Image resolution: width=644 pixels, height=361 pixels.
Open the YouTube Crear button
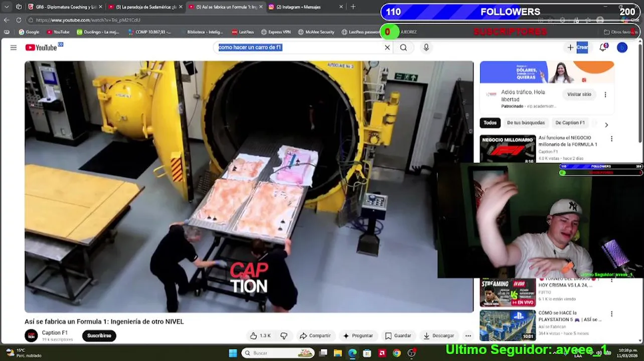[578, 47]
